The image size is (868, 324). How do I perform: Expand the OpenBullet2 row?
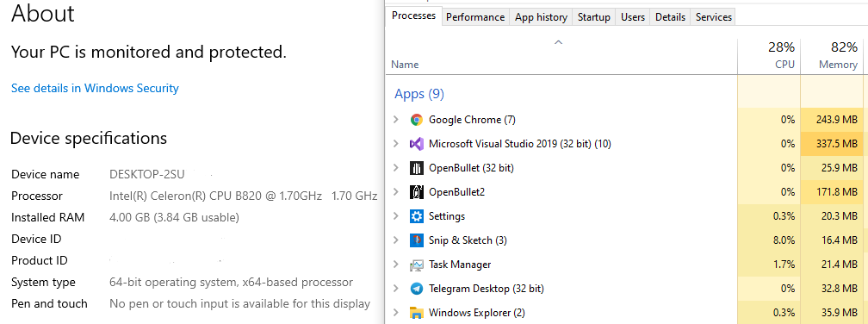click(x=395, y=192)
